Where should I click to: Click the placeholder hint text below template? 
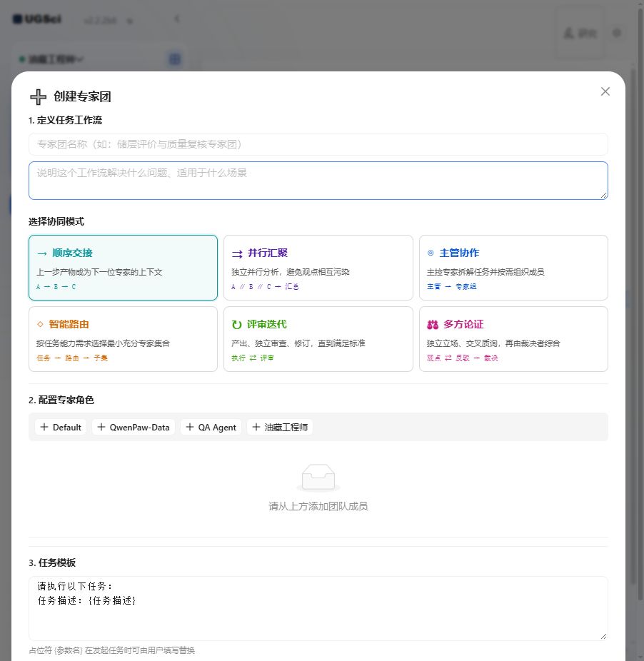click(112, 650)
